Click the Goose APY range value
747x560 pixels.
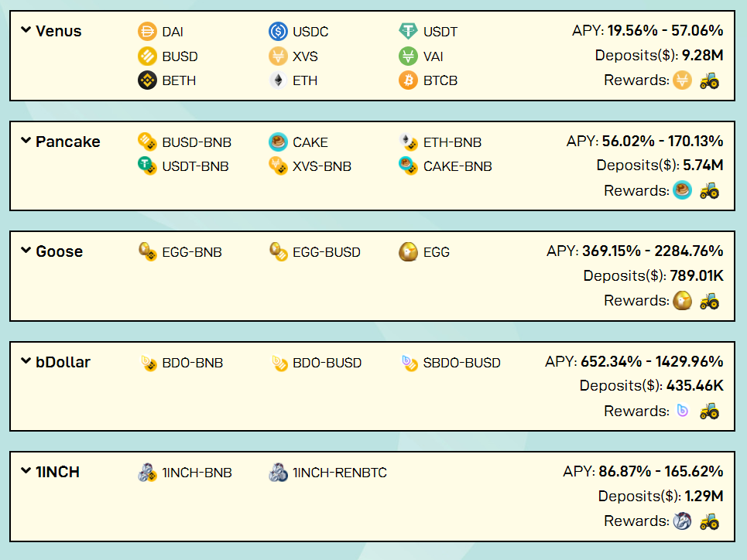(x=655, y=251)
